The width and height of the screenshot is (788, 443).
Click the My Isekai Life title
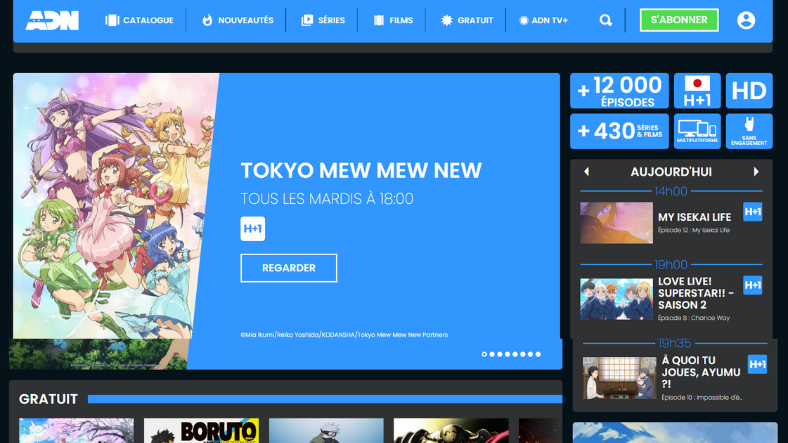pyautogui.click(x=695, y=217)
